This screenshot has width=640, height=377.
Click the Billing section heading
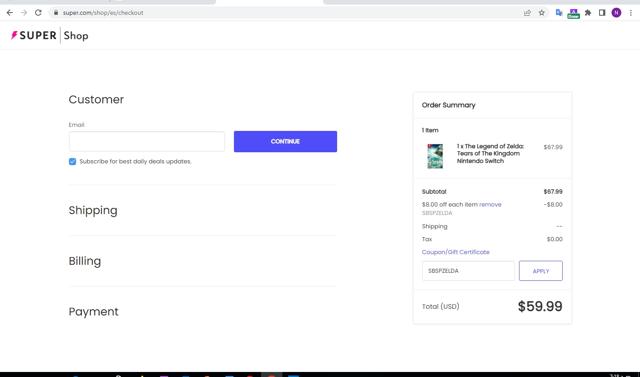(85, 261)
